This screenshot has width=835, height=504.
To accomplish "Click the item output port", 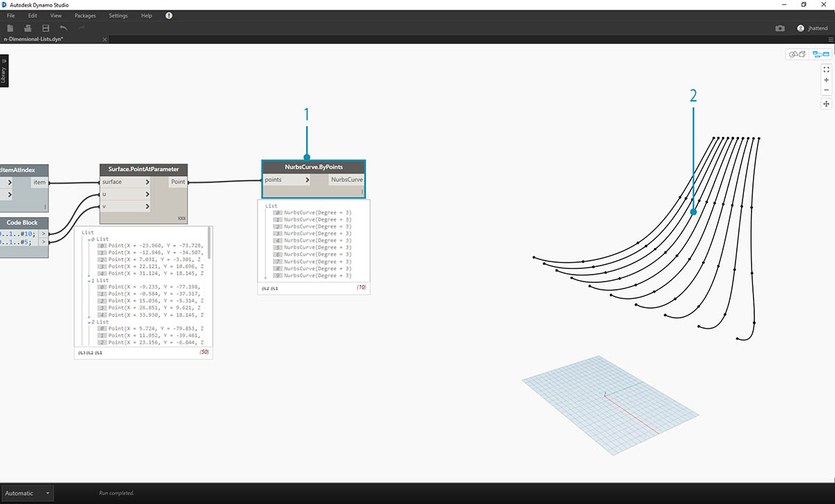I will [39, 182].
